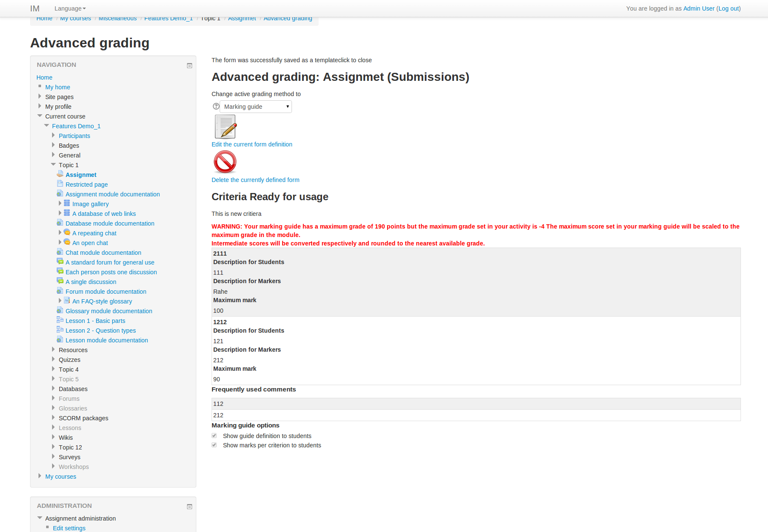Click Glossary module documentation icon

point(60,310)
